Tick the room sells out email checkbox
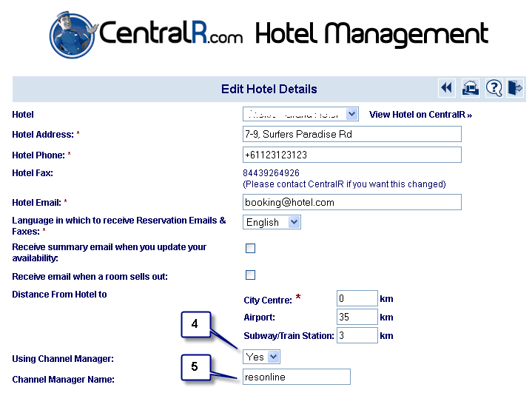 pos(250,275)
